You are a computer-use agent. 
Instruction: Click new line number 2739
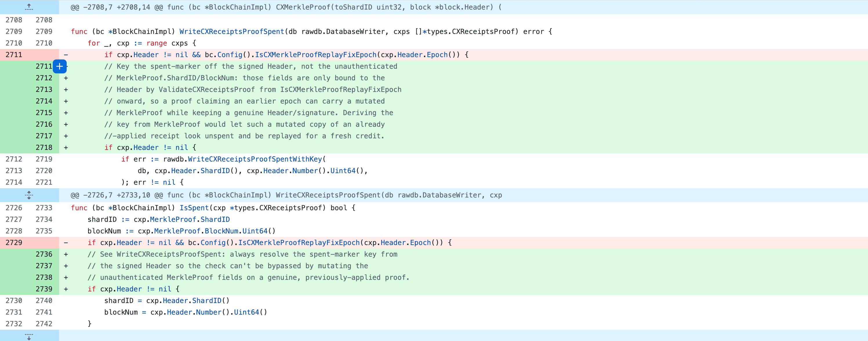coord(44,289)
